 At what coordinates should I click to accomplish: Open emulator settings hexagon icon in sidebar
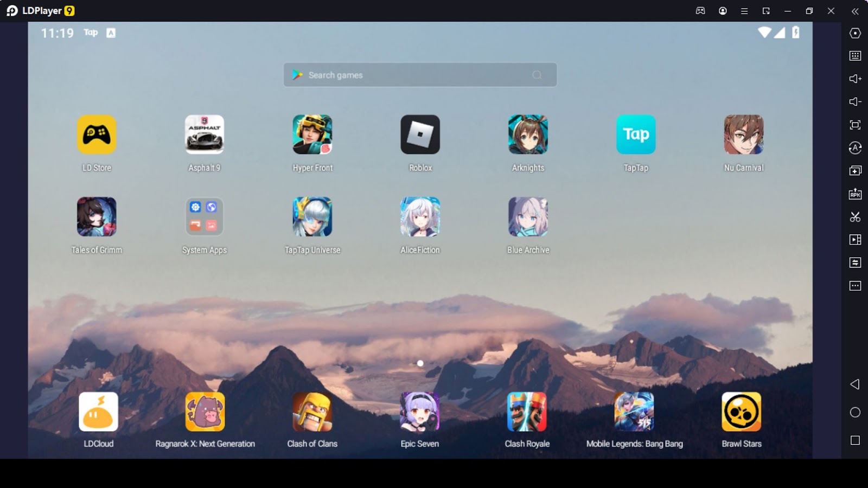855,33
